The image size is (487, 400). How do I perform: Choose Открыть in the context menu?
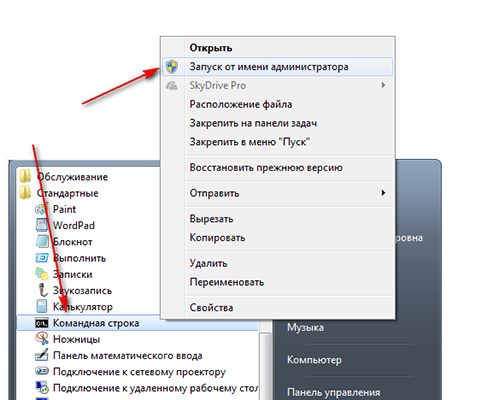[x=278, y=48]
